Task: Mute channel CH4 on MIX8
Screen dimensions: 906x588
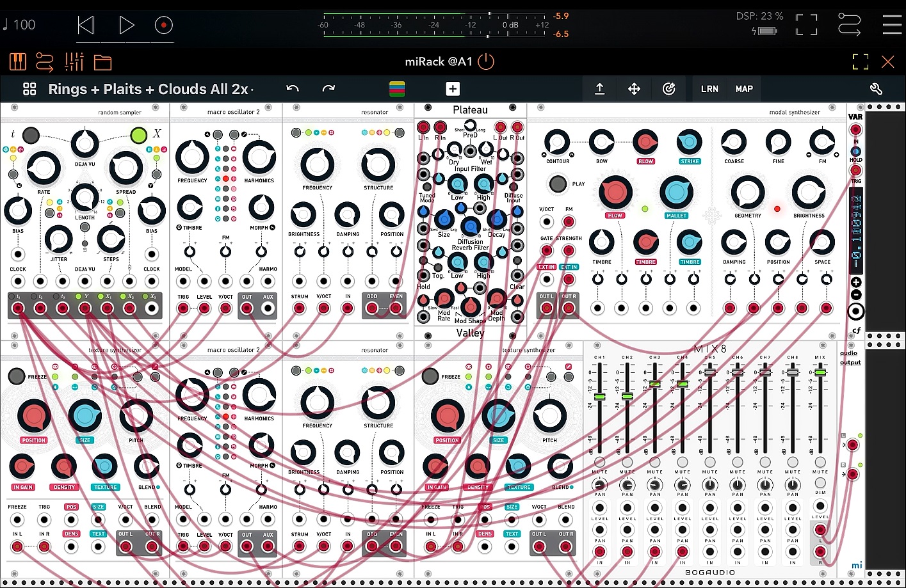Action: click(683, 462)
